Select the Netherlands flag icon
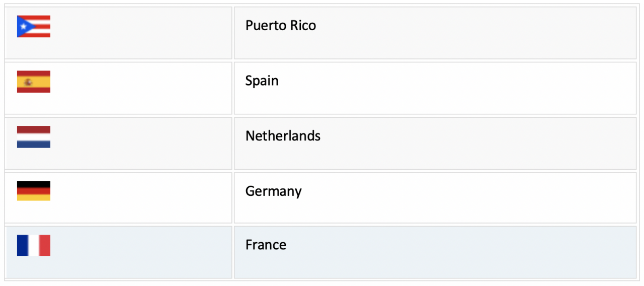The width and height of the screenshot is (644, 286). [34, 137]
